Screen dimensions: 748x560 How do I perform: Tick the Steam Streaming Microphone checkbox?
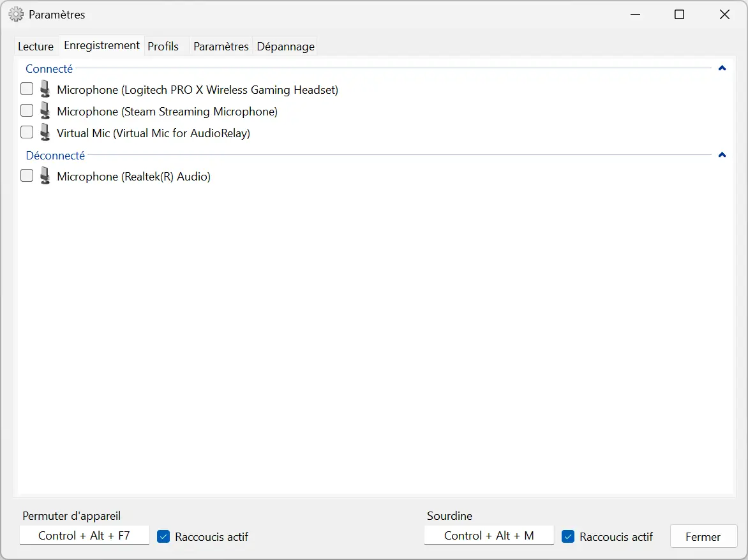[27, 110]
